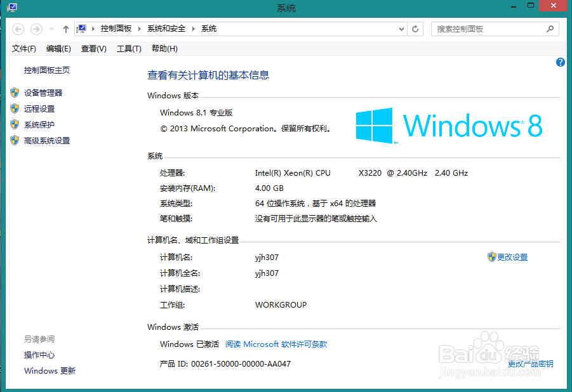Image resolution: width=572 pixels, height=392 pixels.
Task: Go to 控制面板主页
Action: tap(47, 70)
